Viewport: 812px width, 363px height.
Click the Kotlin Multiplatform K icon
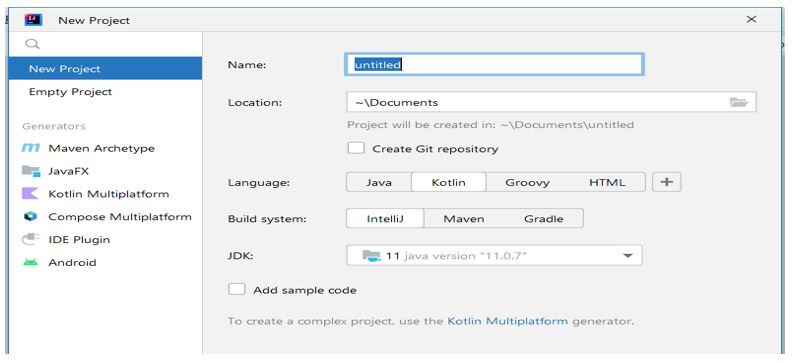[30, 194]
